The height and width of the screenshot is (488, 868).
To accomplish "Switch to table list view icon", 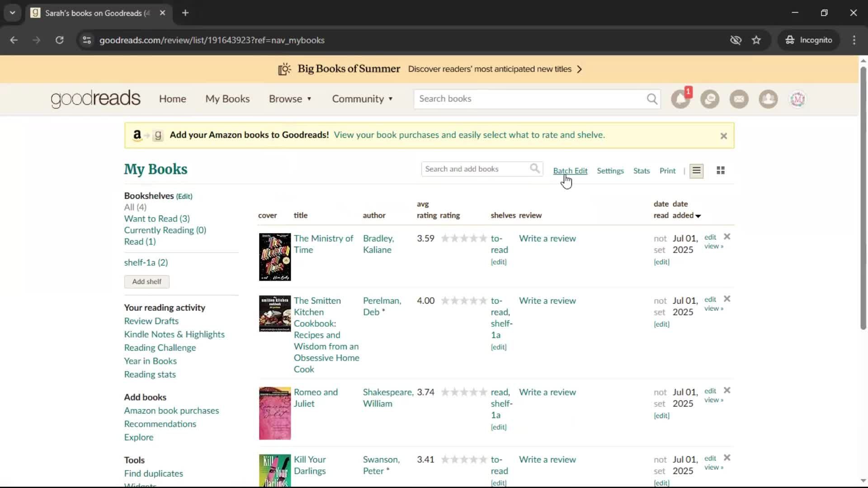I will pos(696,171).
